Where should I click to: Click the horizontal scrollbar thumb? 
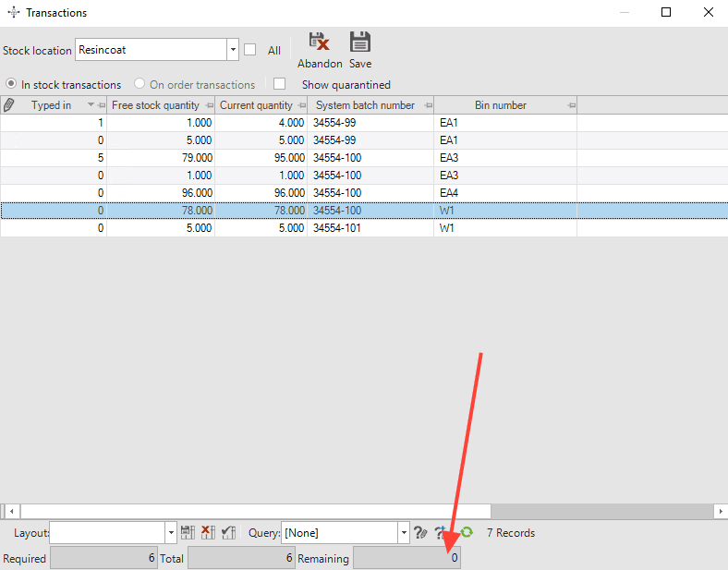click(x=255, y=511)
